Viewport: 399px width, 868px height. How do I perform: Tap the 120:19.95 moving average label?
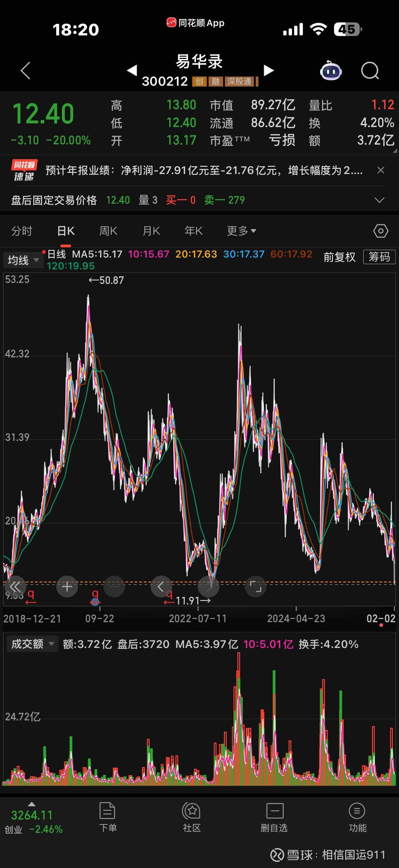(71, 266)
